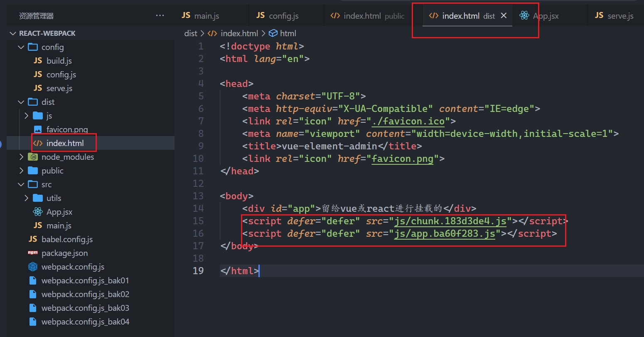Click the React icon beside App.jsx in tree
Viewport: 644px width, 337px height.
coord(38,212)
